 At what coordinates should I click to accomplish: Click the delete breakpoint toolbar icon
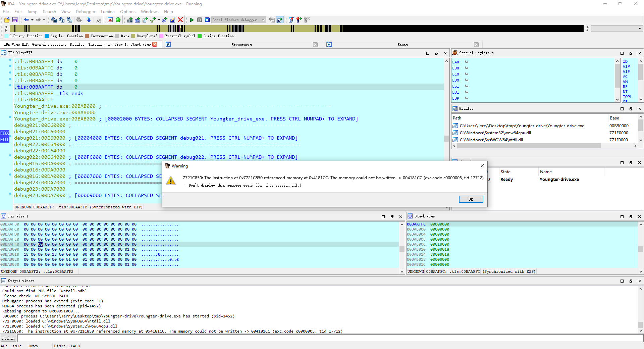pos(307,20)
